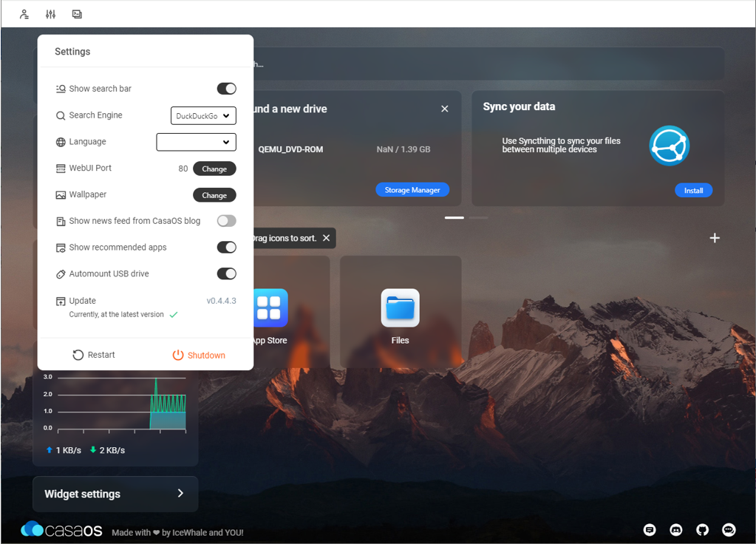Click the Syncthing logo in Sync your data card
This screenshot has height=544, width=756.
tap(669, 146)
